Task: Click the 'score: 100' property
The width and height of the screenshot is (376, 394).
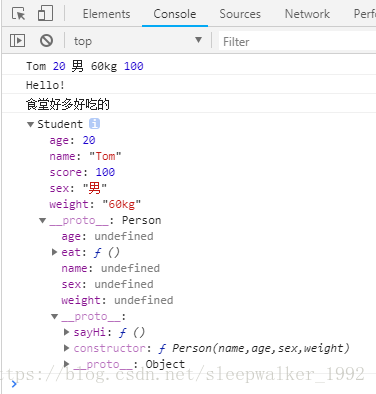Action: click(82, 172)
